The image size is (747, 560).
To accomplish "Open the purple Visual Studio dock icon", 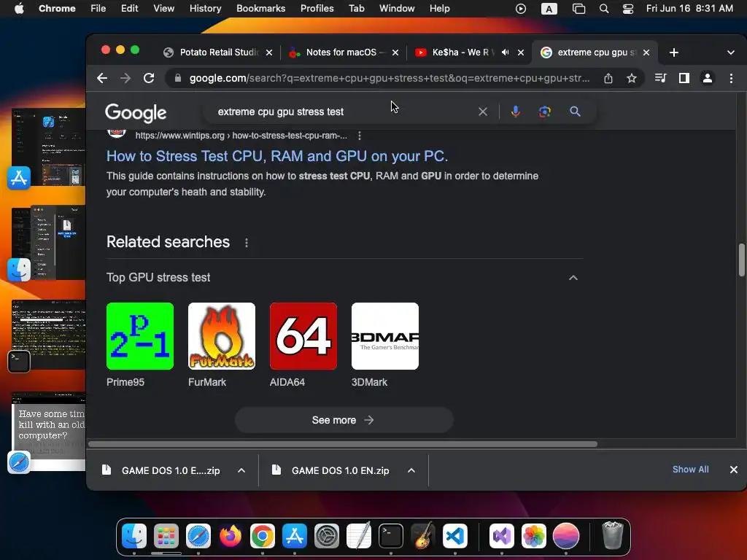I will (x=502, y=536).
